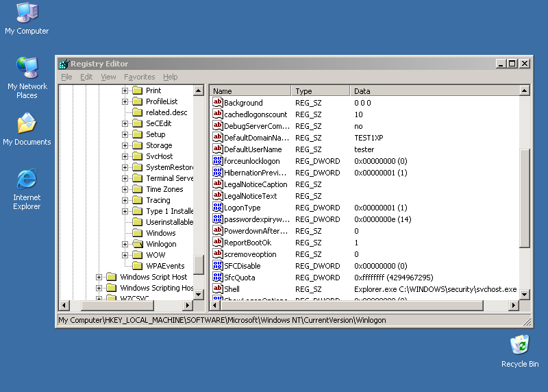The width and height of the screenshot is (548, 392).
Task: Click the LogonType DWORD icon
Action: point(217,208)
